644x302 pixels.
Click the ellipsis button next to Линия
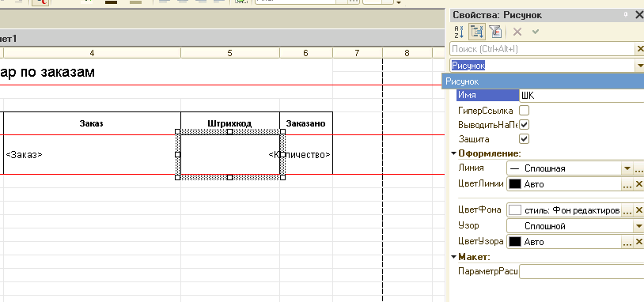pyautogui.click(x=638, y=168)
